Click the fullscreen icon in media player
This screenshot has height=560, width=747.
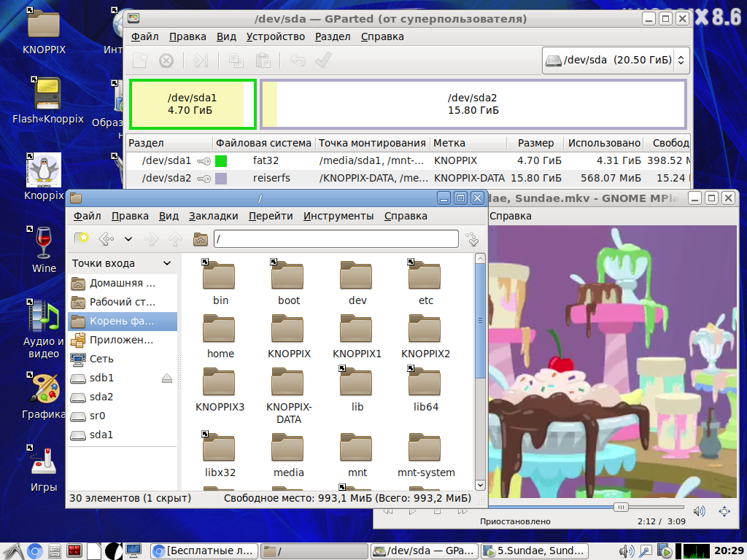click(x=724, y=511)
